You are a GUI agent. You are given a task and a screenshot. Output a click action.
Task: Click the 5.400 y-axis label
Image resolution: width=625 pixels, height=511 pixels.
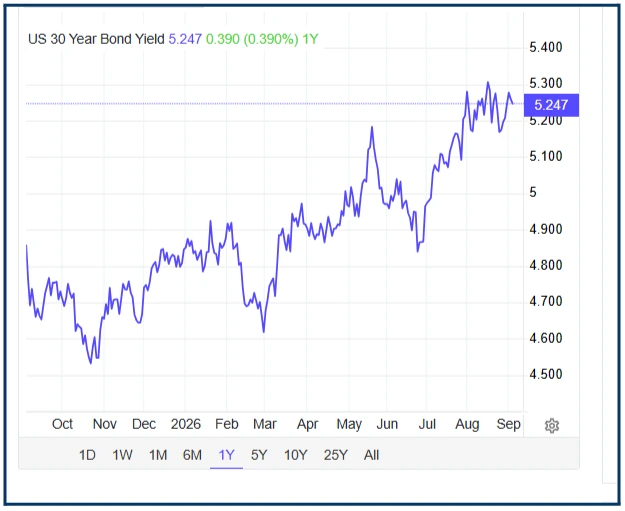coord(546,47)
